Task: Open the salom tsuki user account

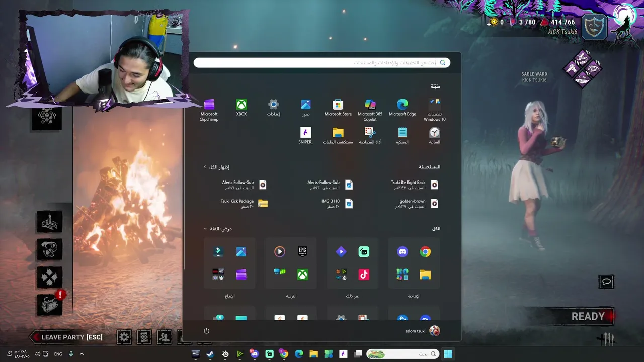Action: pyautogui.click(x=423, y=331)
